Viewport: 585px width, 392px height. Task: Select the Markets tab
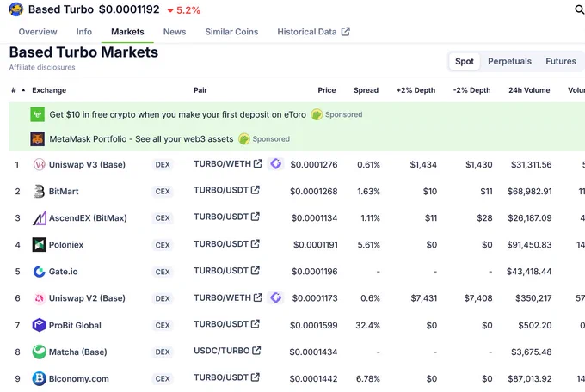coord(127,32)
